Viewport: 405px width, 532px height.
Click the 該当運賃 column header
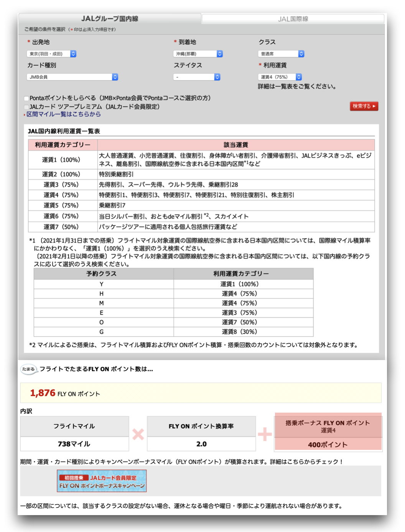tap(236, 145)
